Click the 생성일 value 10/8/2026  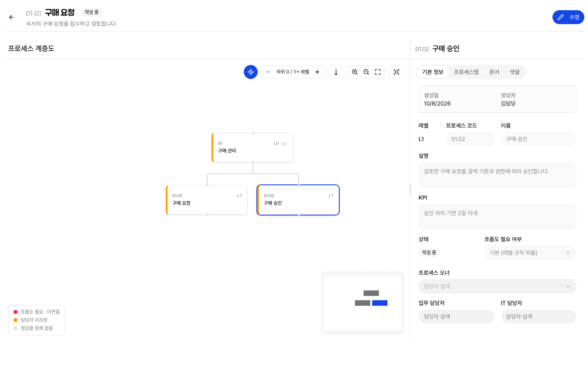pyautogui.click(x=437, y=104)
